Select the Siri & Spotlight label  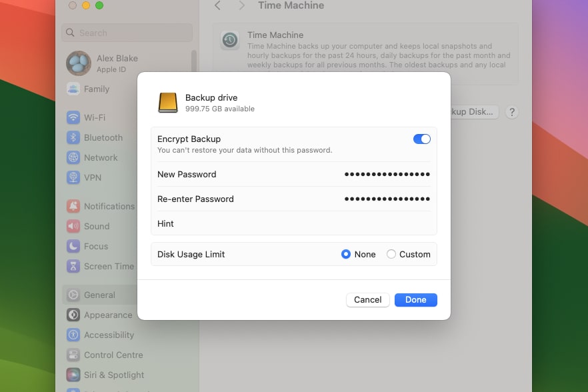tap(114, 375)
